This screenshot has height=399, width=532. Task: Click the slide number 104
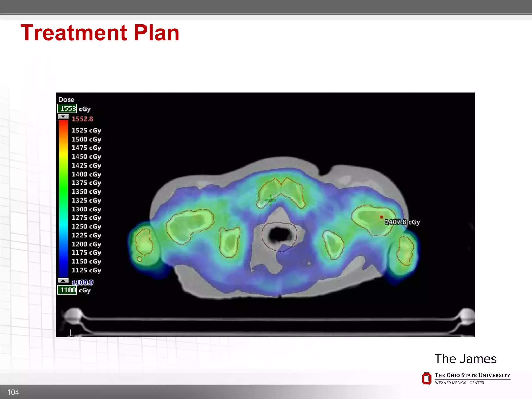point(13,392)
